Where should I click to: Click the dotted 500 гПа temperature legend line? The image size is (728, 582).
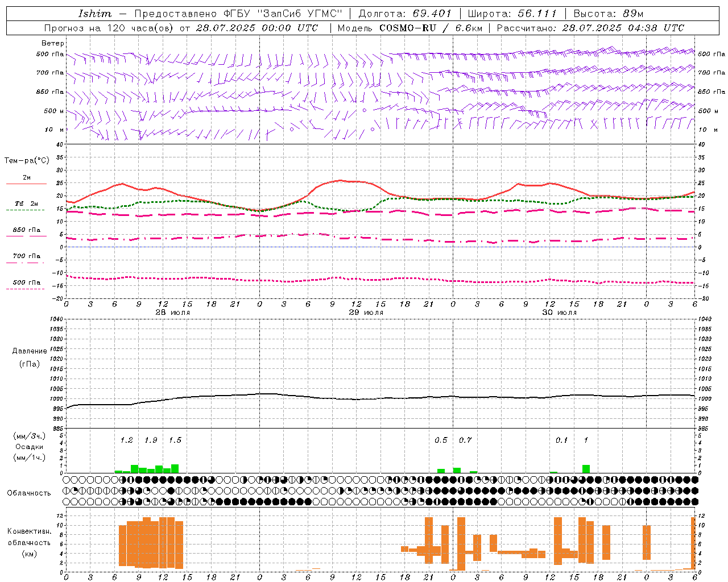pyautogui.click(x=26, y=289)
